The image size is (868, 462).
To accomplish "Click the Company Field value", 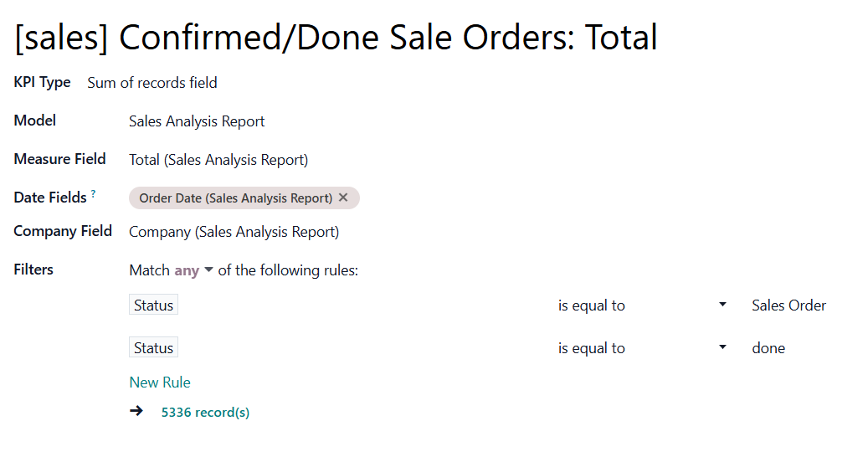I will (x=234, y=232).
